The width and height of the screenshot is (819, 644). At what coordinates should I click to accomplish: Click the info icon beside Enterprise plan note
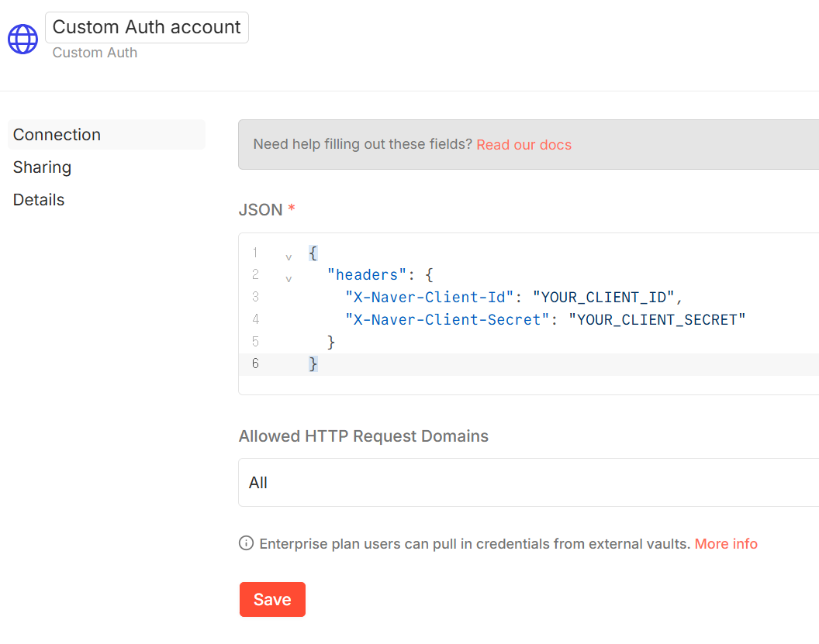[x=246, y=543]
